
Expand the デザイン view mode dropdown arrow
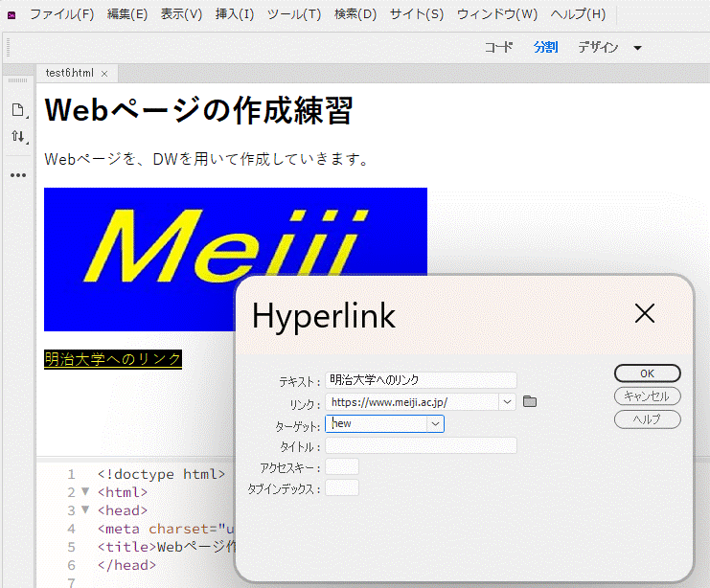click(x=637, y=48)
